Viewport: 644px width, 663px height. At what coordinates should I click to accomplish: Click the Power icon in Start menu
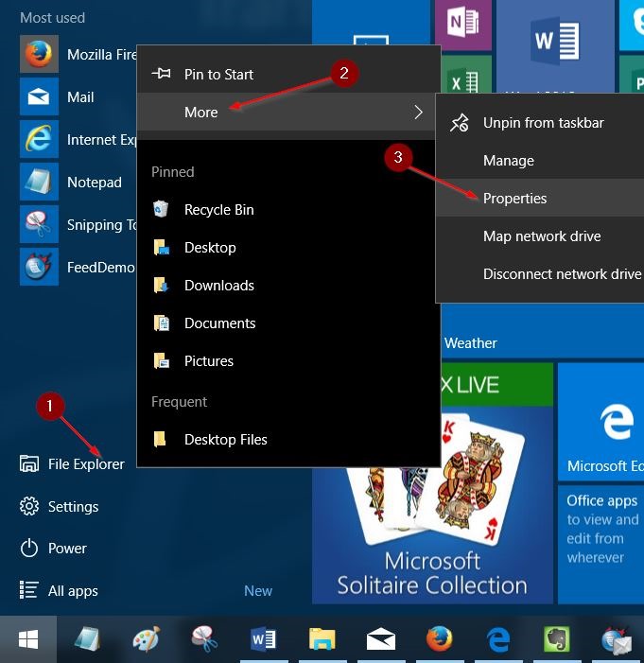pos(28,548)
